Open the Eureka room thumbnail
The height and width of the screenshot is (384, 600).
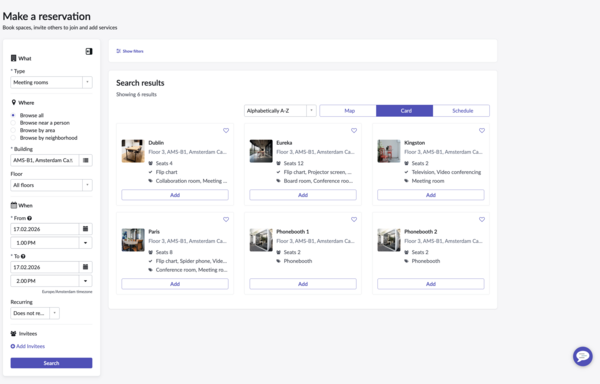pos(261,151)
